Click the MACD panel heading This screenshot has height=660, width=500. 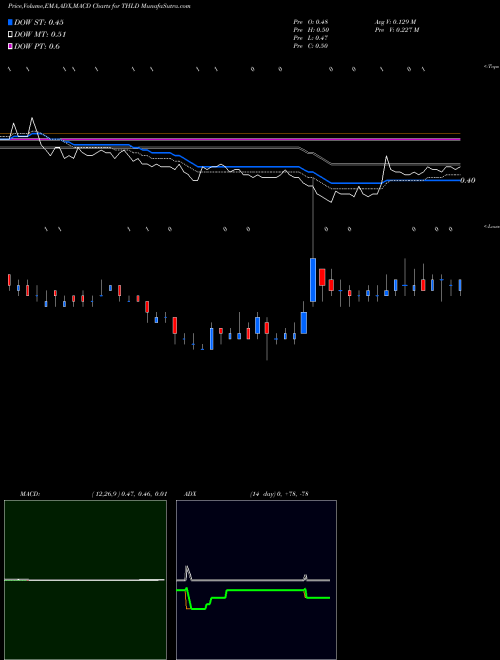point(30,494)
